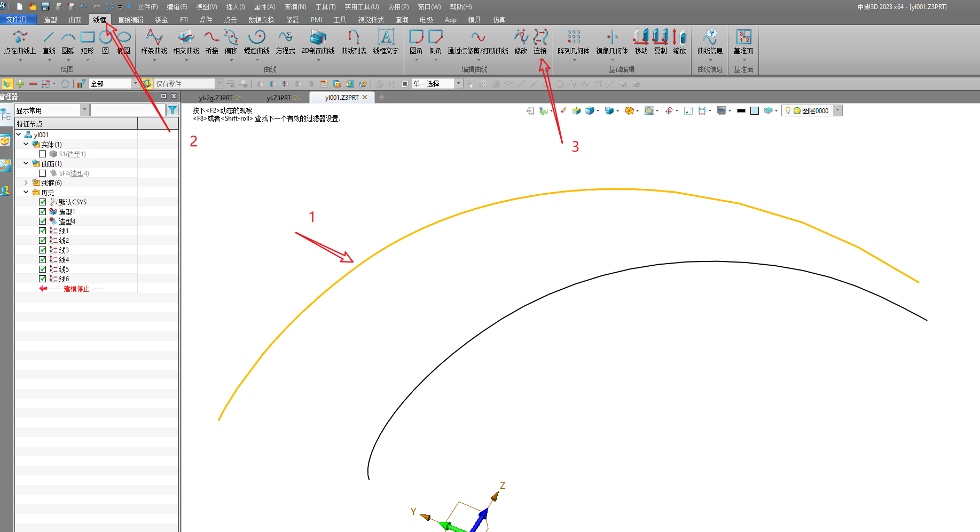The image size is (980, 532).
Task: Click the manager search input field
Action: tap(128, 110)
